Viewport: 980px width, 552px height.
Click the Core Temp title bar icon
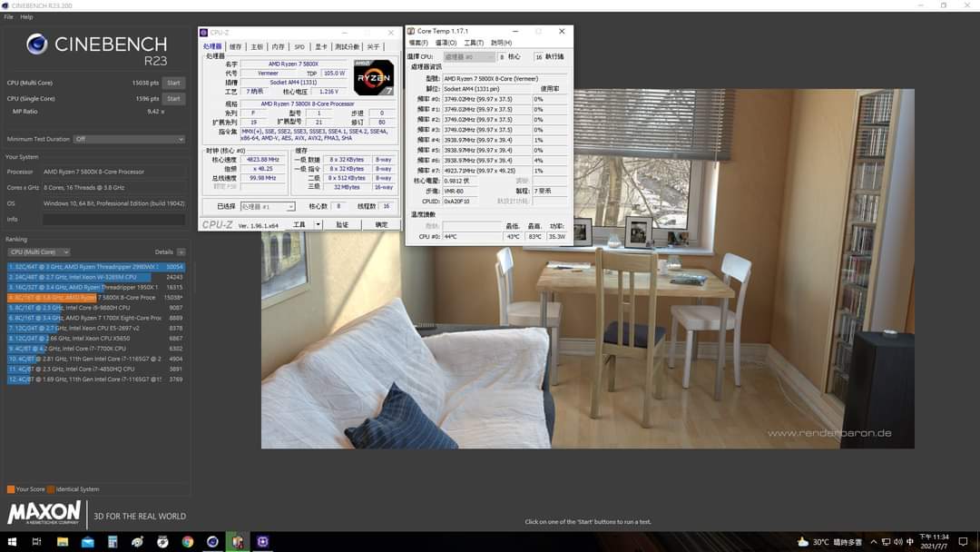click(411, 31)
